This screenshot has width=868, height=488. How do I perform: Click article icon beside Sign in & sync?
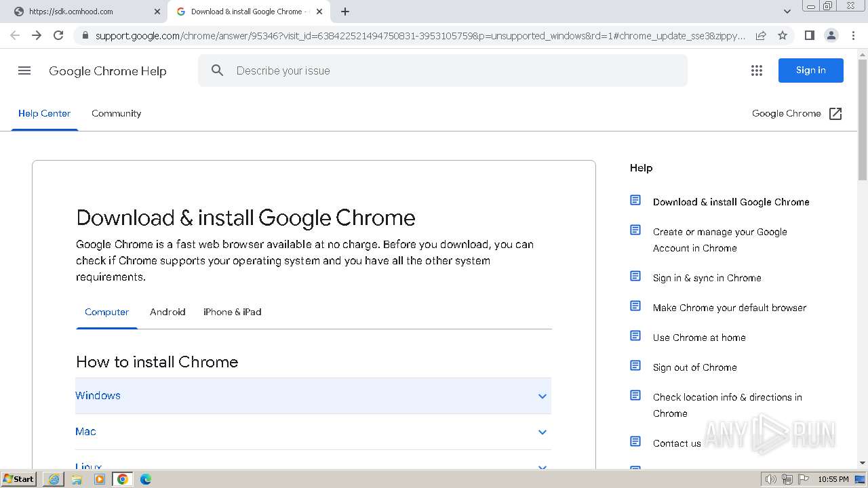tap(635, 277)
